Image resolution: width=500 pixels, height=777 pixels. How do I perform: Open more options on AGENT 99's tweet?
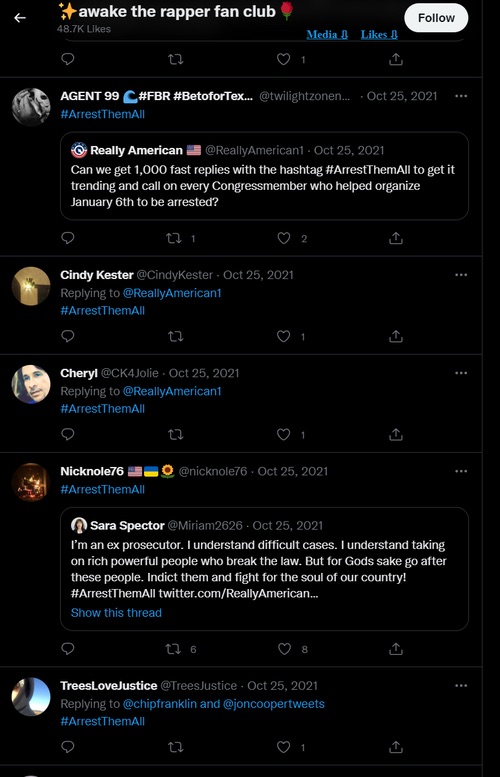coord(461,96)
